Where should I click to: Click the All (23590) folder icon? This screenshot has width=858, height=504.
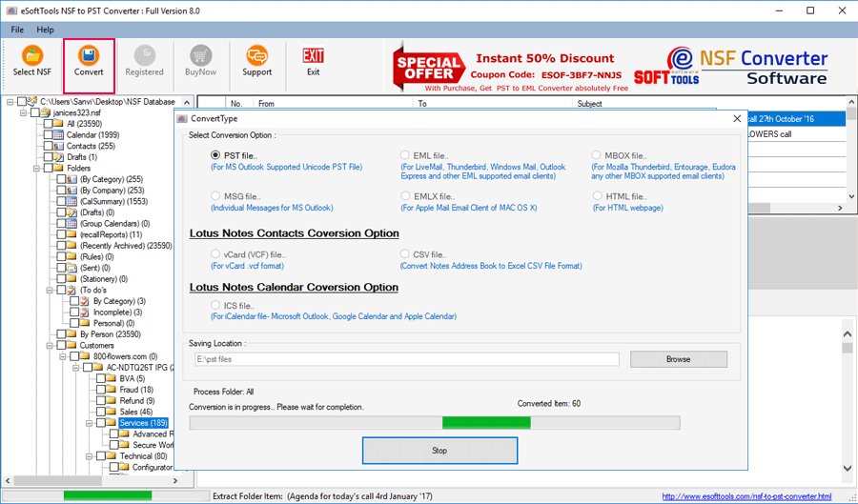coord(58,124)
